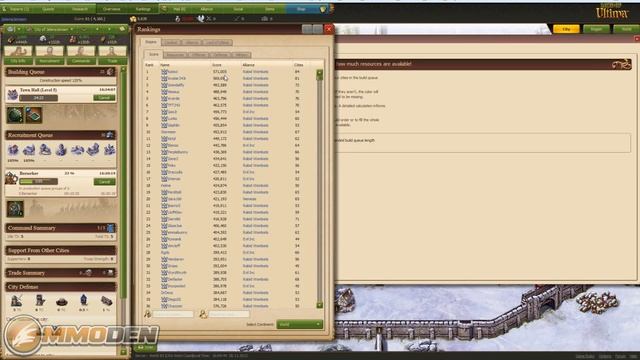Screen dimensions: 640x360
Task: Open the city name dropdown
Action: click(x=50, y=29)
